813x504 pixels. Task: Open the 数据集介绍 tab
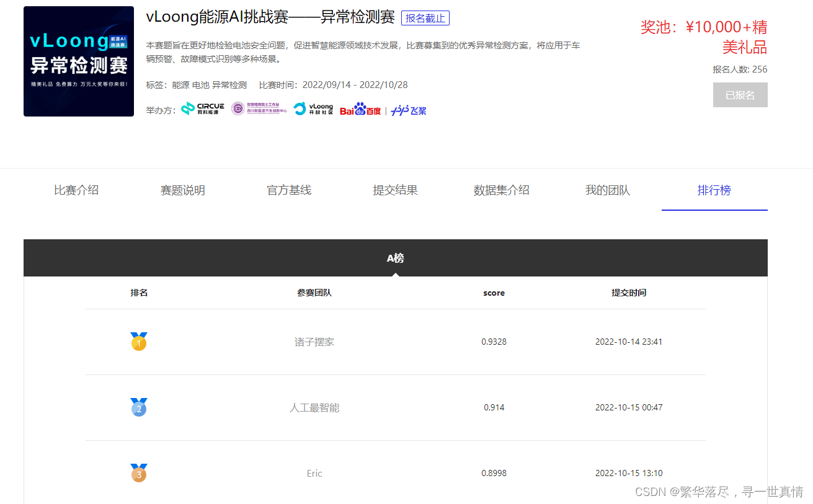point(502,190)
